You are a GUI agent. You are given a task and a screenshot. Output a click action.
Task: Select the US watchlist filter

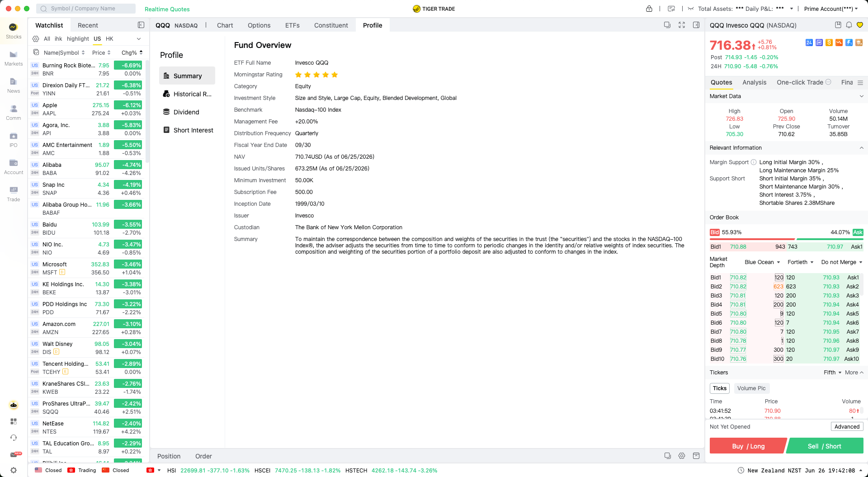[97, 39]
